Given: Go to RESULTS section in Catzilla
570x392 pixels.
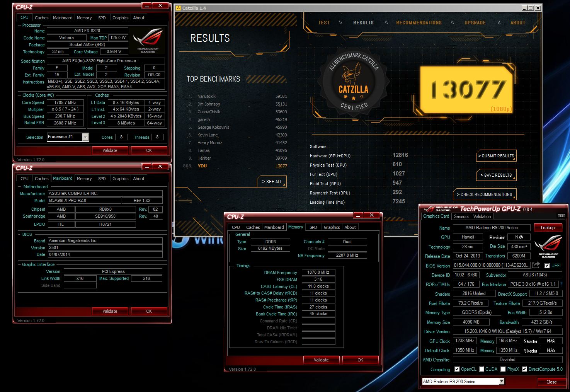Looking at the screenshot, I should tap(363, 23).
